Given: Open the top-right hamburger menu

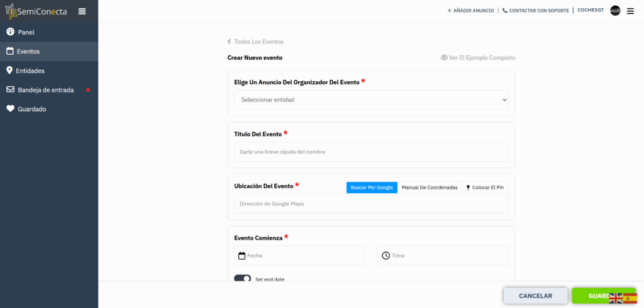Looking at the screenshot, I should coord(630,11).
